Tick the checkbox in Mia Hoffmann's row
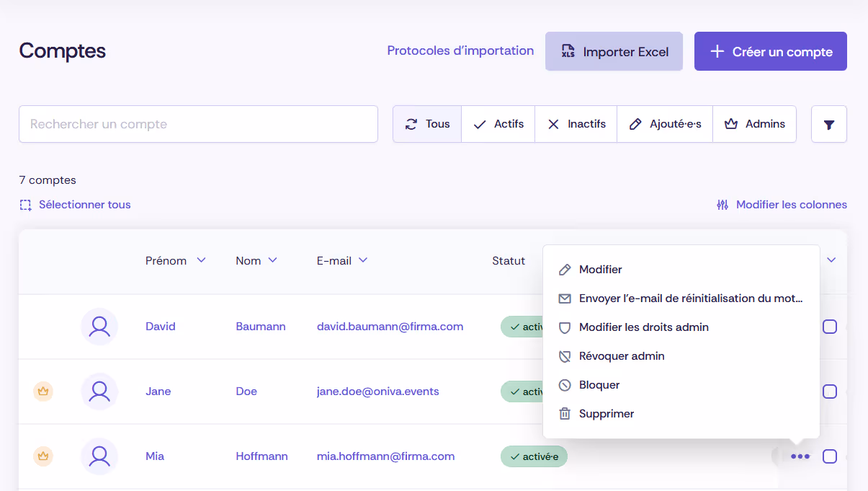This screenshot has width=868, height=491. click(x=830, y=456)
